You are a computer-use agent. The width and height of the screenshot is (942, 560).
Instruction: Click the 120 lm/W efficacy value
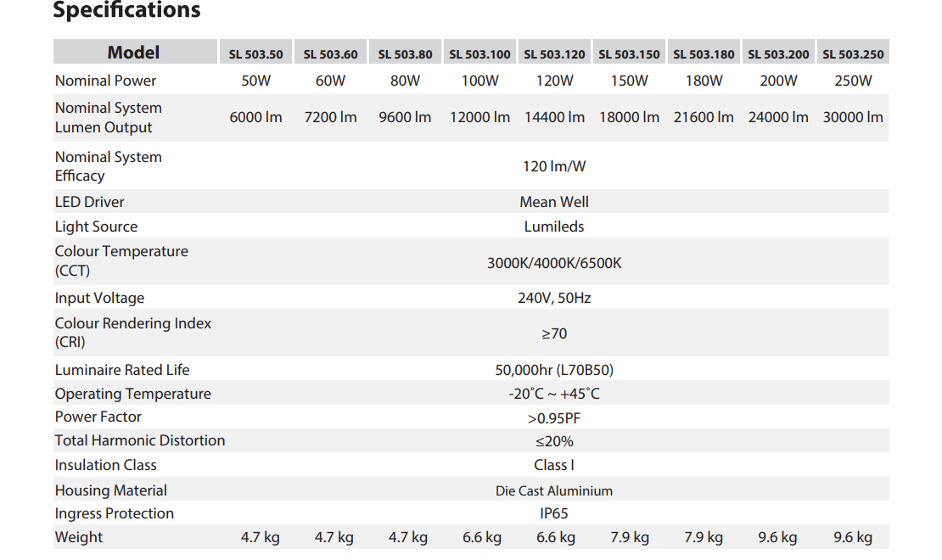click(554, 166)
